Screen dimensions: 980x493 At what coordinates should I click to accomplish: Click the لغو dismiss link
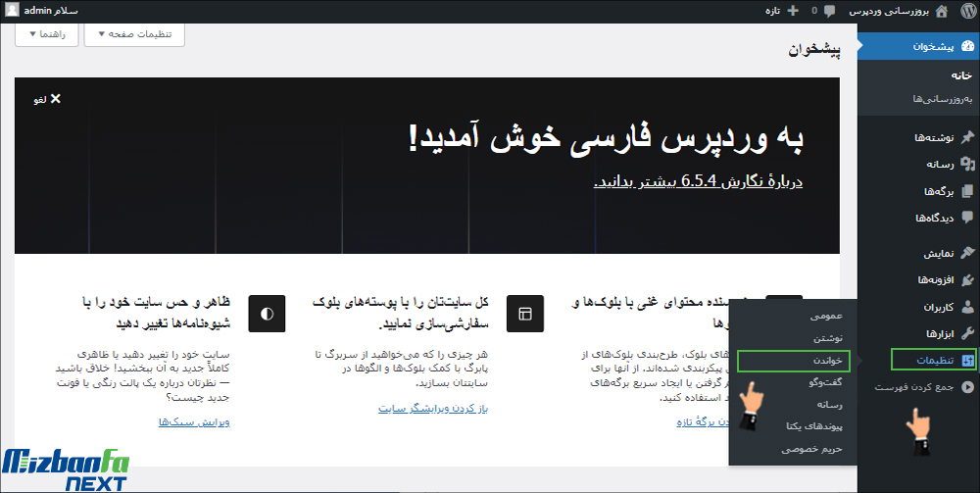(47, 99)
